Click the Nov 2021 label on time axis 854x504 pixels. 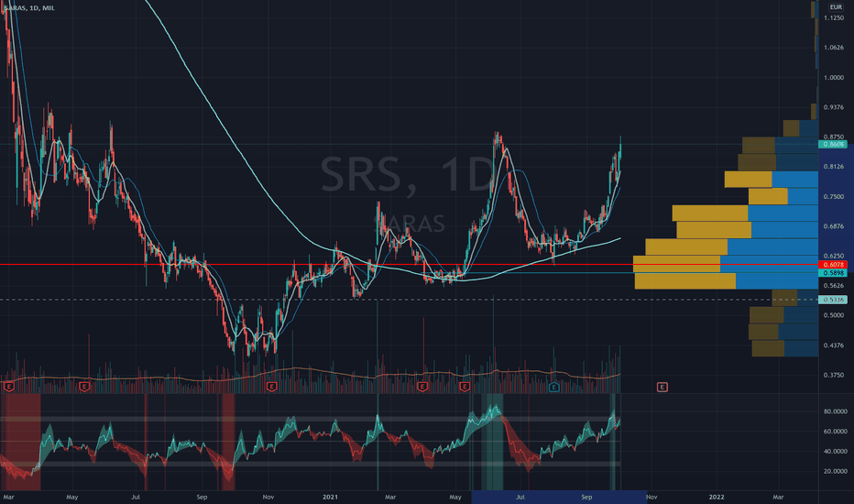(x=651, y=497)
